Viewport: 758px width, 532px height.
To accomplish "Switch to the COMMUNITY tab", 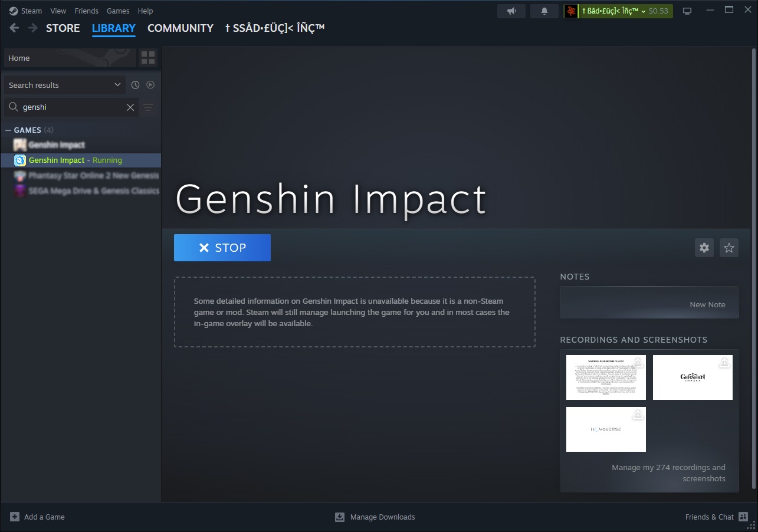I will coord(181,28).
